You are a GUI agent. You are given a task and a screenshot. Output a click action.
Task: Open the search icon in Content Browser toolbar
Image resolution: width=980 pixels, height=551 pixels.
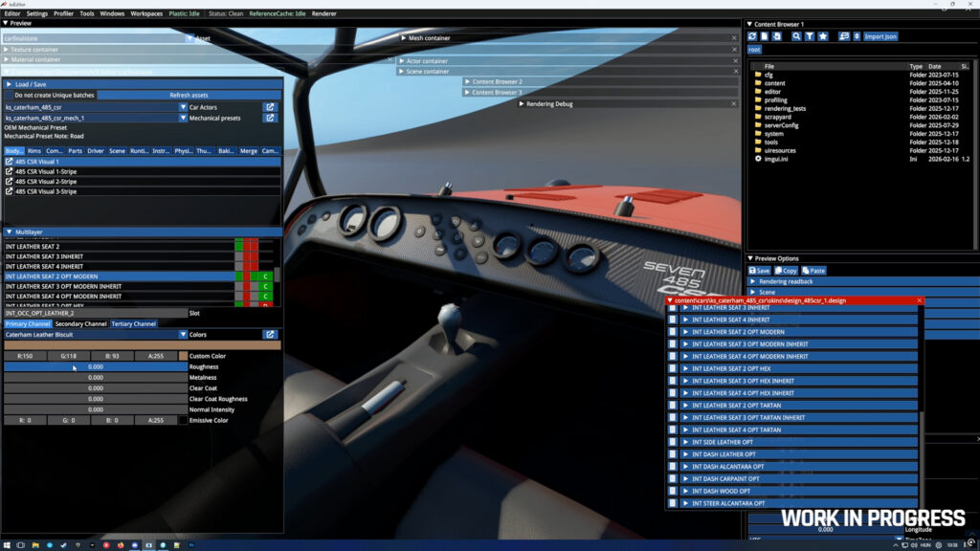[796, 36]
